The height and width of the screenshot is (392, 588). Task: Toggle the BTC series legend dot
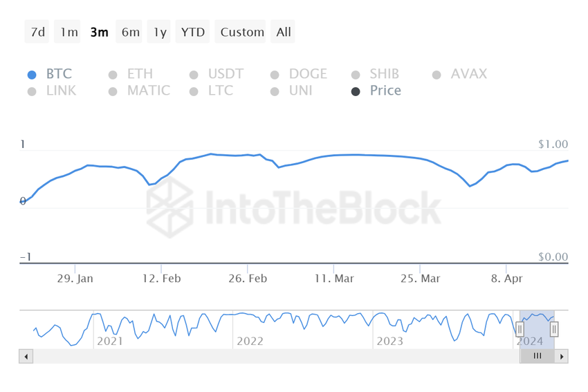coord(32,75)
